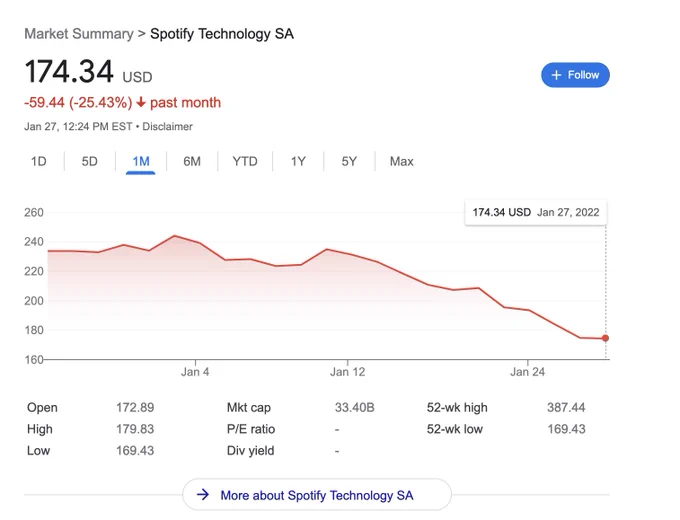Click the Jan 12 marker on chart axis
Viewport: 680px width, 520px height.
pyautogui.click(x=347, y=372)
